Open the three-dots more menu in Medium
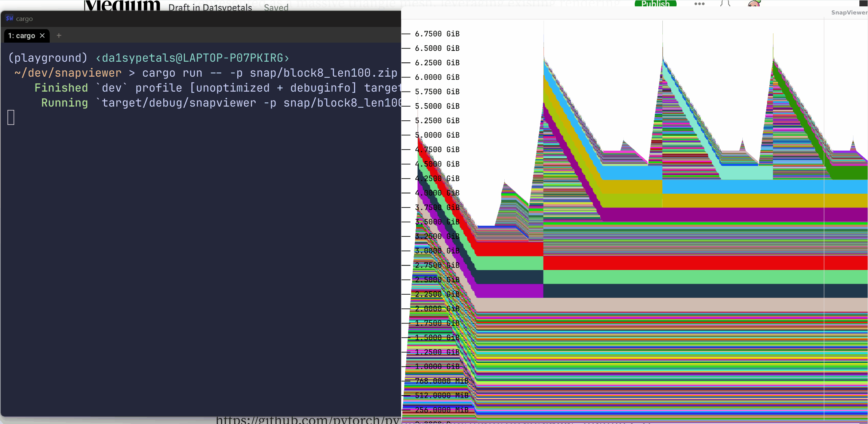Viewport: 868px width, 424px height. click(x=699, y=4)
